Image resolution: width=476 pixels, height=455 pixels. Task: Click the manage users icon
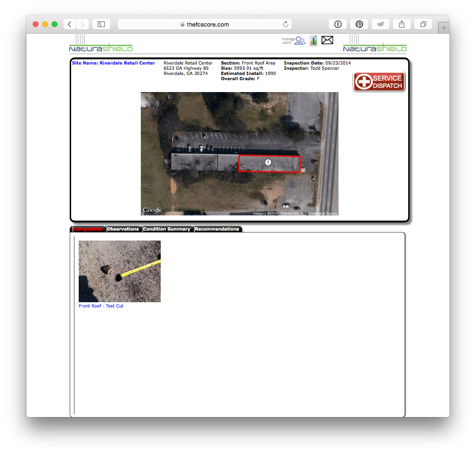coord(299,41)
